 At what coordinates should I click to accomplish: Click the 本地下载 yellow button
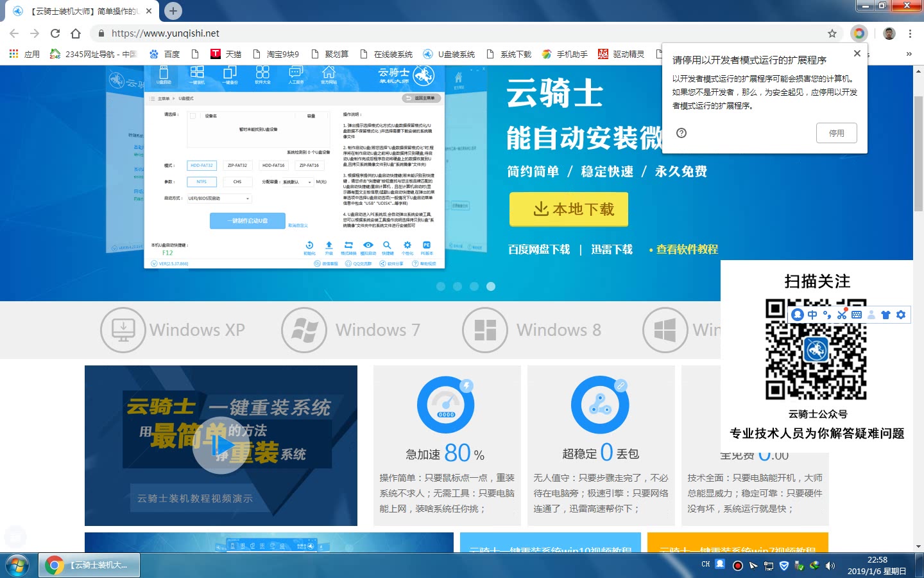569,209
